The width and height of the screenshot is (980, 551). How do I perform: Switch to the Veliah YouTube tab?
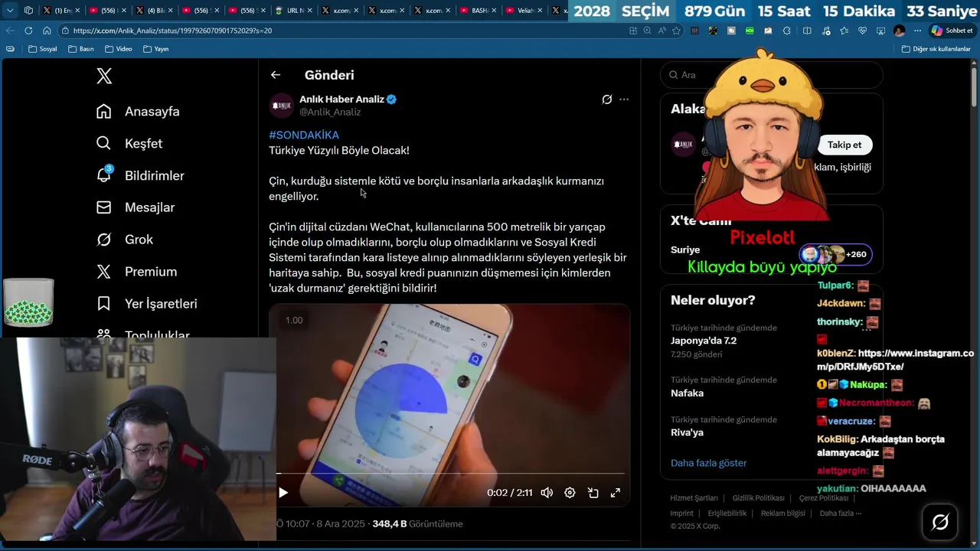click(526, 11)
